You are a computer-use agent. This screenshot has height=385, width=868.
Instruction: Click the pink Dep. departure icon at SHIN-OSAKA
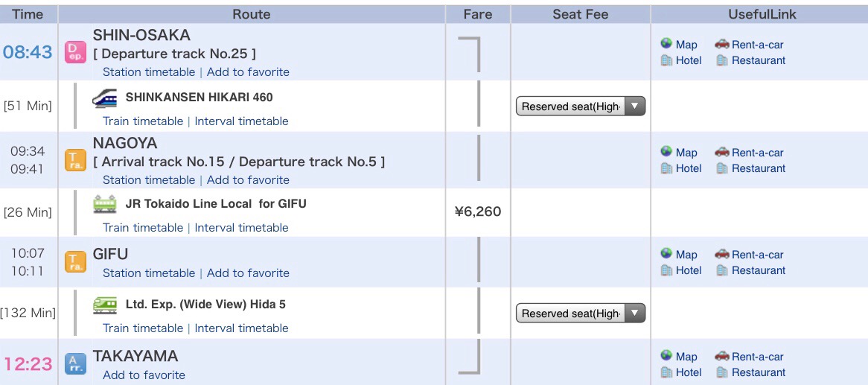75,53
